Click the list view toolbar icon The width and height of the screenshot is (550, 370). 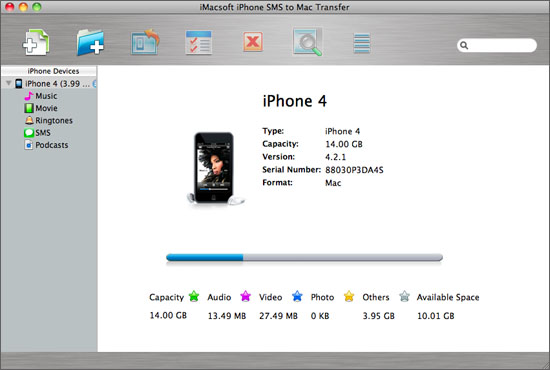[x=362, y=43]
